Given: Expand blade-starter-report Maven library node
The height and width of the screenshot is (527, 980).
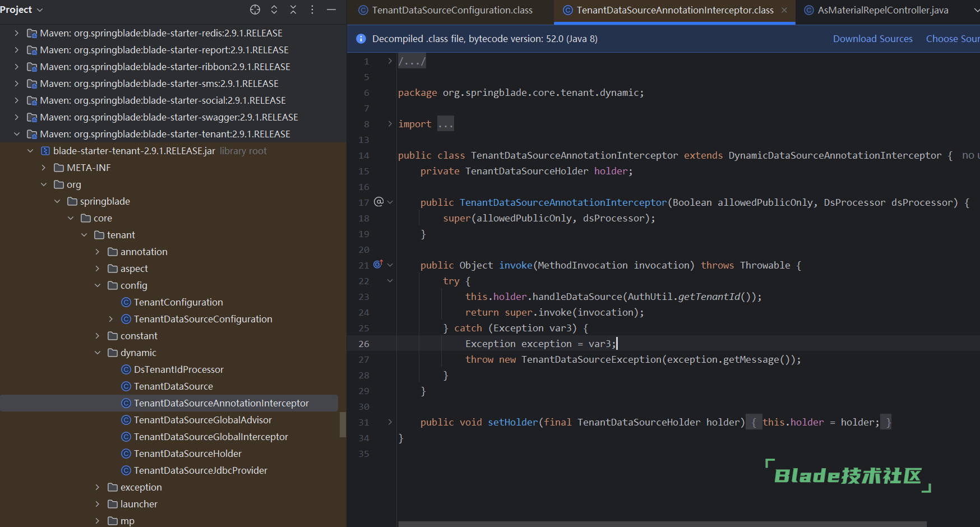Looking at the screenshot, I should 16,50.
